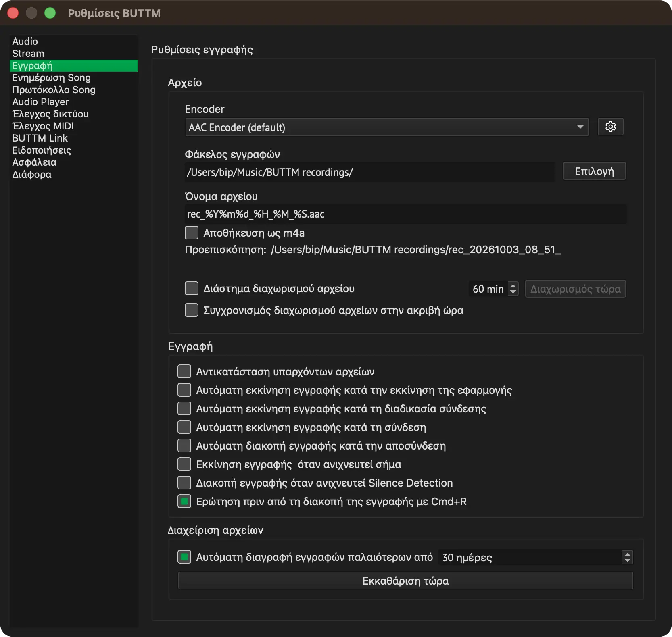This screenshot has width=672, height=637.
Task: Click the Εκκαθάριση τώρα button
Action: pos(405,581)
